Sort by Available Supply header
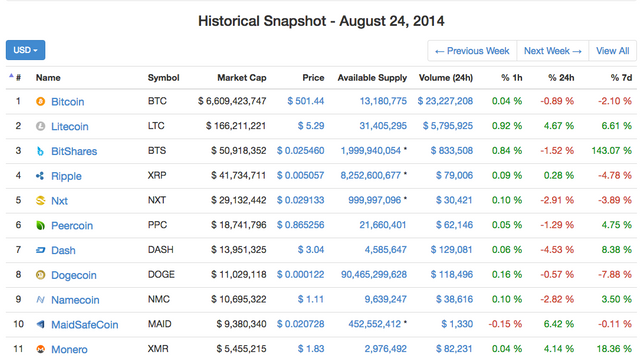Viewport: 640px width, 362px height. [x=372, y=78]
